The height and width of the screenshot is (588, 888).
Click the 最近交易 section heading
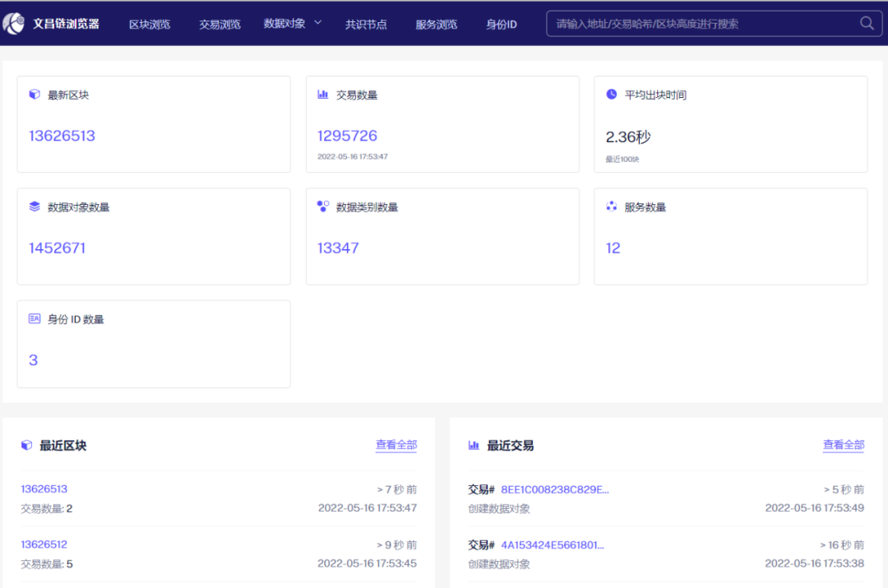(x=511, y=446)
